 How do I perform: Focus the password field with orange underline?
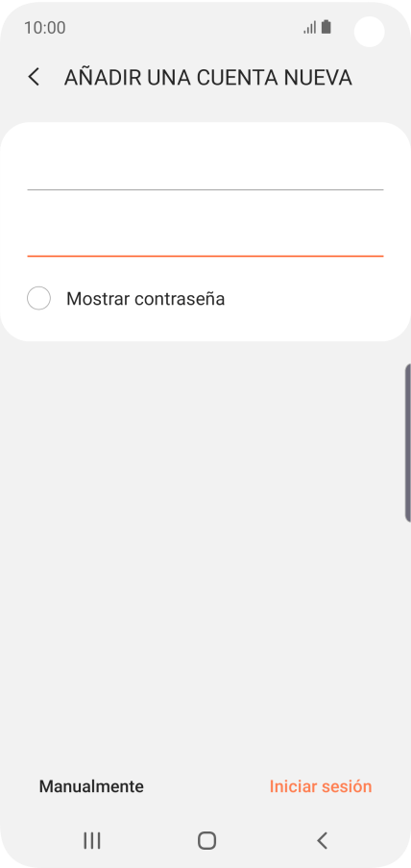205,236
